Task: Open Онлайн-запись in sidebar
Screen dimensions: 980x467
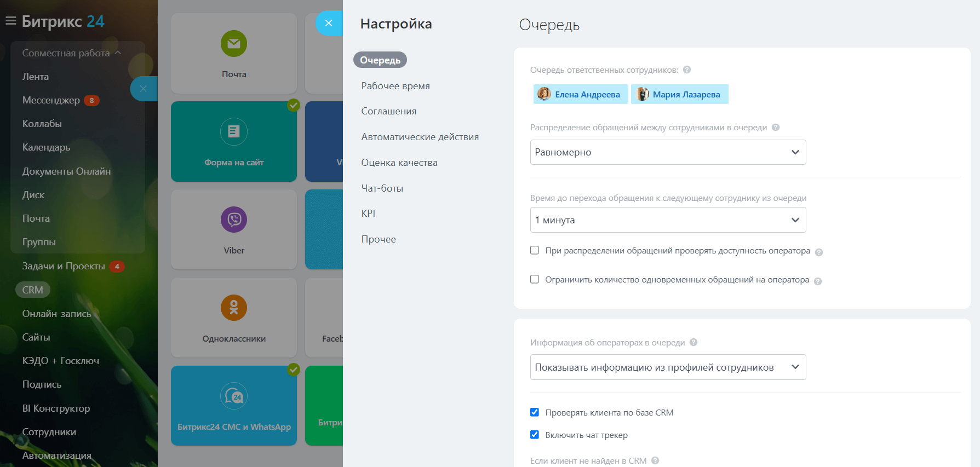Action: (57, 314)
